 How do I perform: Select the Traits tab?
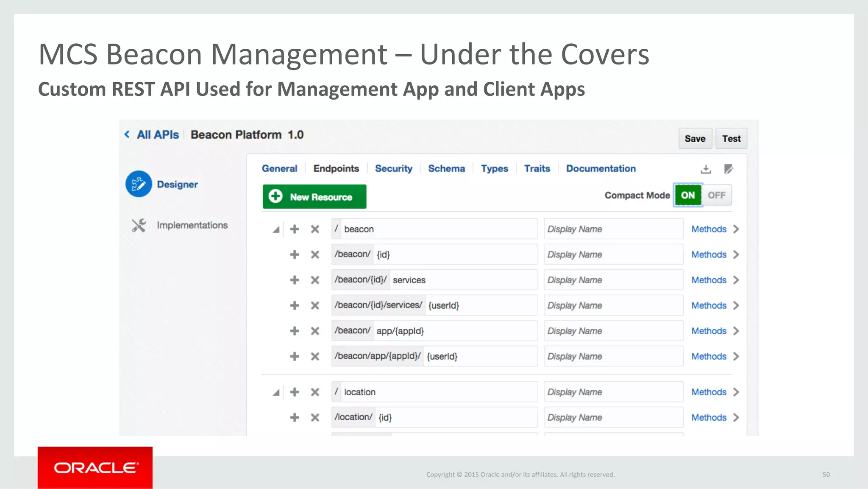click(x=537, y=168)
